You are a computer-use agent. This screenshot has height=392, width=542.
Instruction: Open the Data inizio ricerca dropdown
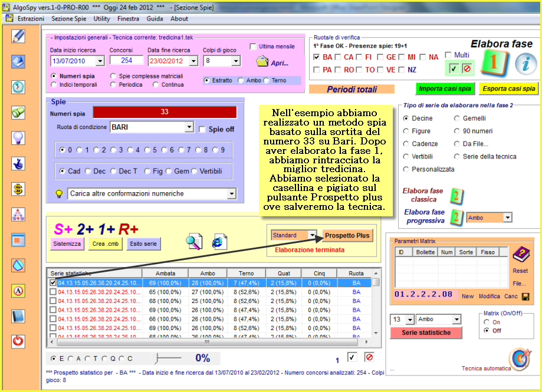coord(100,61)
